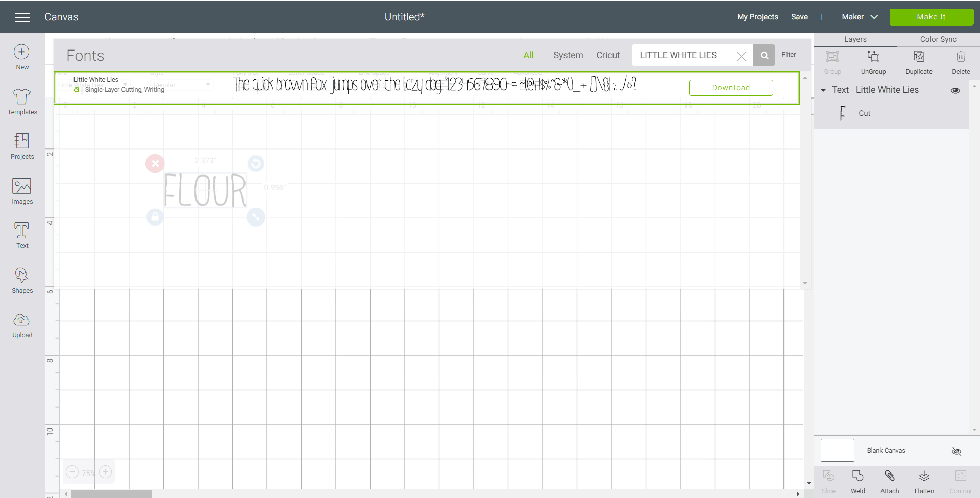The image size is (980, 498).
Task: Select the FLOUR text on canvas
Action: click(x=205, y=190)
